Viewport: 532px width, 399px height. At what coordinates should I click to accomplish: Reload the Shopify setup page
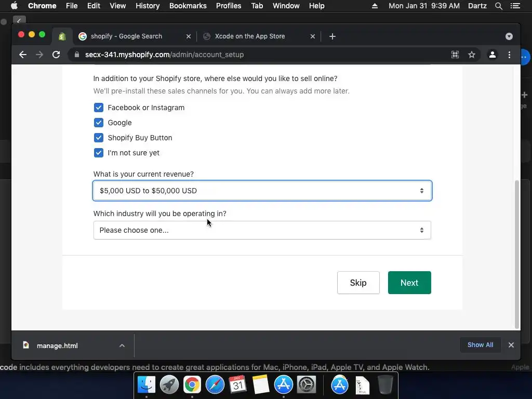(56, 55)
